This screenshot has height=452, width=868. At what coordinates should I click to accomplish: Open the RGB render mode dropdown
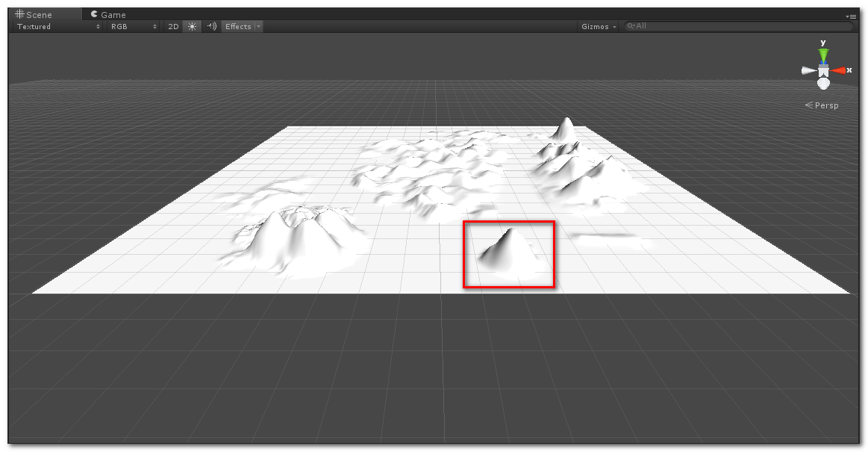tap(134, 27)
